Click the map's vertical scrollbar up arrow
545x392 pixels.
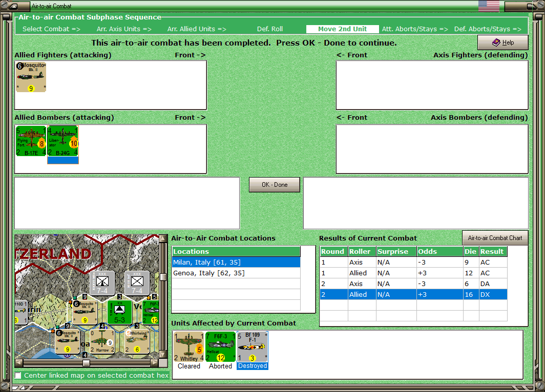163,238
